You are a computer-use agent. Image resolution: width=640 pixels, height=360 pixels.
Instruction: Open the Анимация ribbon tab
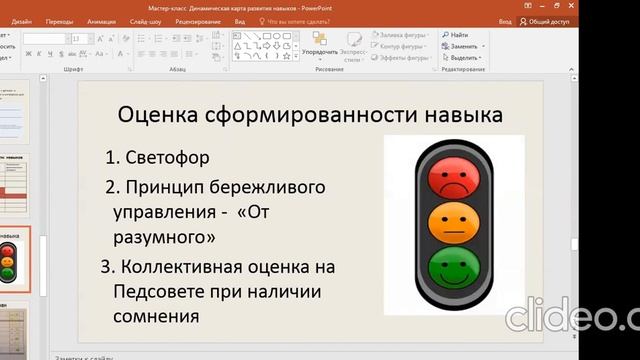tap(102, 22)
